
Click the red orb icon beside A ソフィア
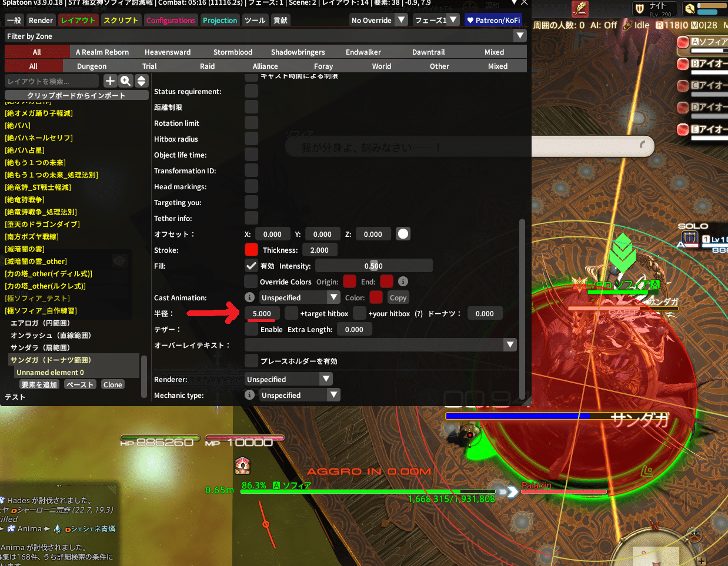coord(683,42)
